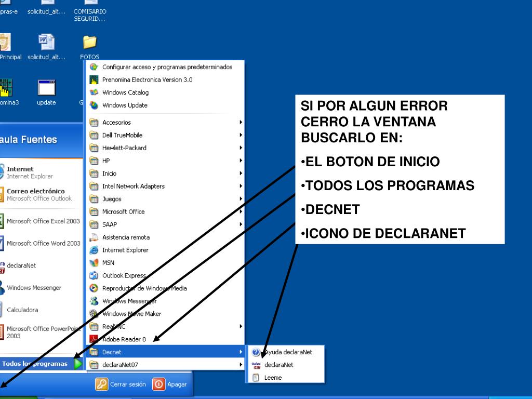Expand the Accesorios submenu arrow

tap(241, 122)
